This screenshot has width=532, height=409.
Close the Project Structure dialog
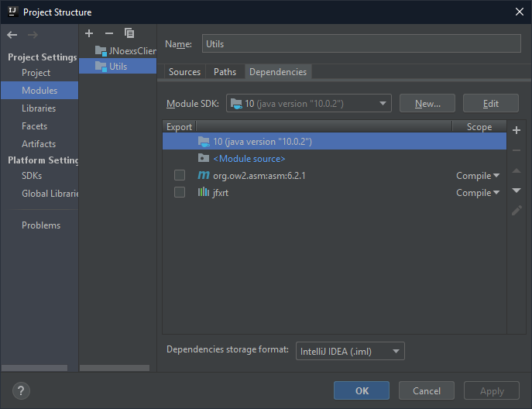point(519,12)
